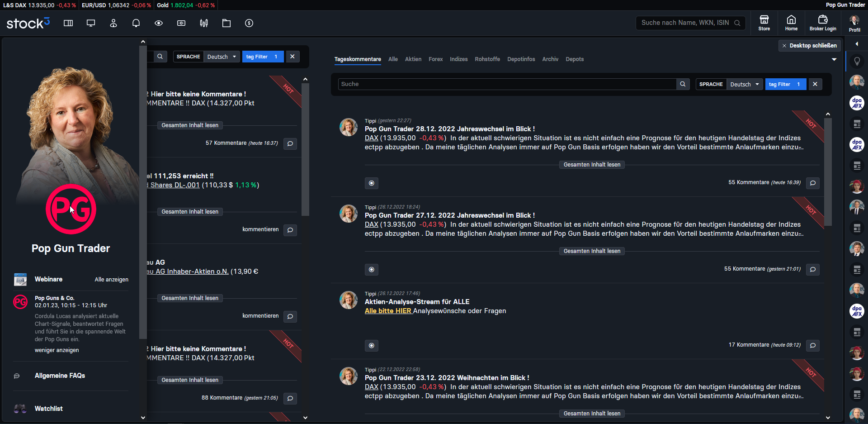
Task: Switch to Rohstoffe tab
Action: click(x=487, y=59)
